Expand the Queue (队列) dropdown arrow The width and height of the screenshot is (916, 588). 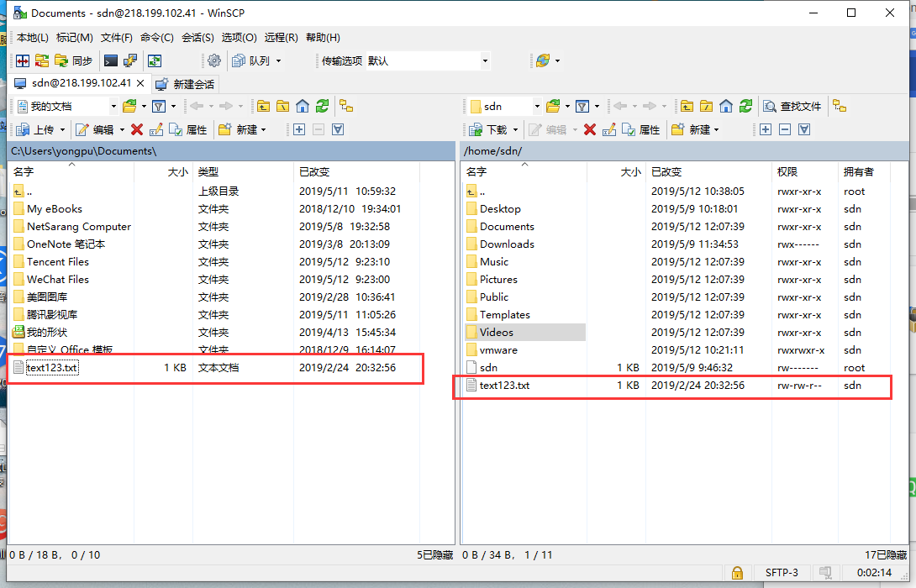click(x=279, y=60)
